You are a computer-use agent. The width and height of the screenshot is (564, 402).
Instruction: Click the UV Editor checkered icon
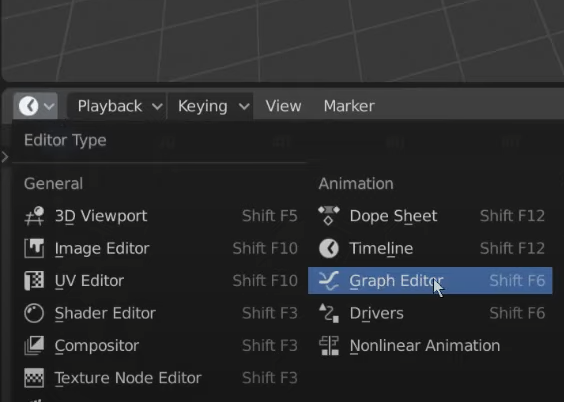[34, 280]
